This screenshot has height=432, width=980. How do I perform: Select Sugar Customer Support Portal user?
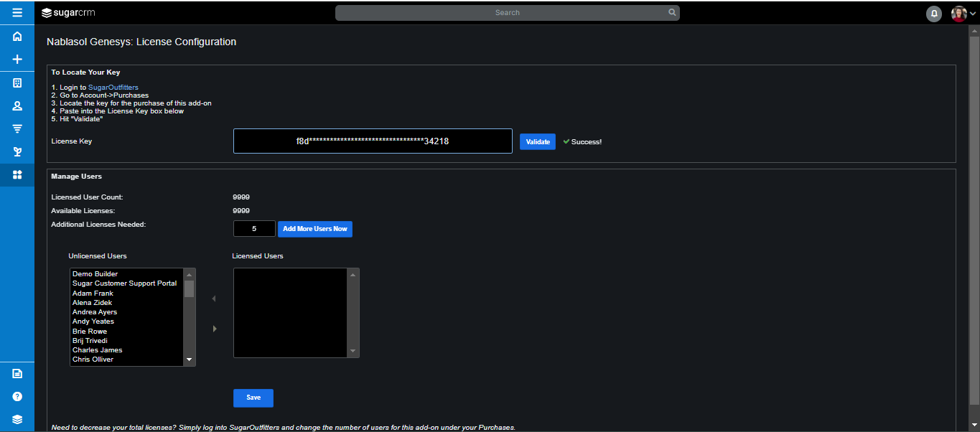click(127, 283)
